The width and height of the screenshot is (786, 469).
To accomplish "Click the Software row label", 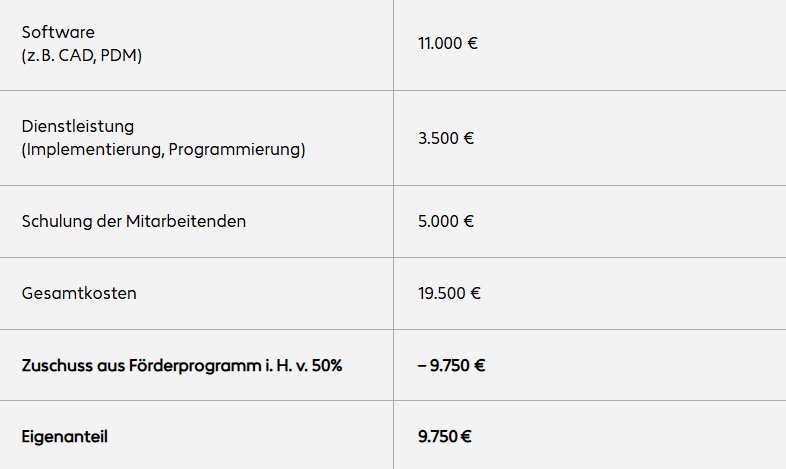I will [58, 33].
